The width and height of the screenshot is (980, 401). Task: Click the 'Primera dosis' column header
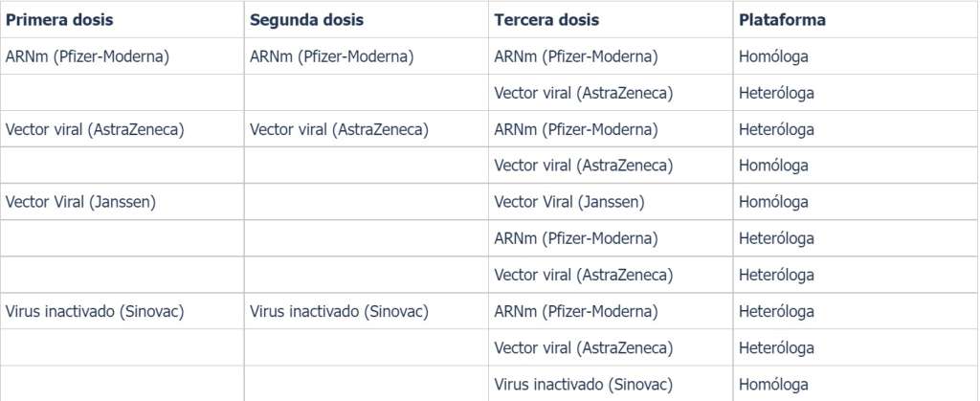(59, 20)
